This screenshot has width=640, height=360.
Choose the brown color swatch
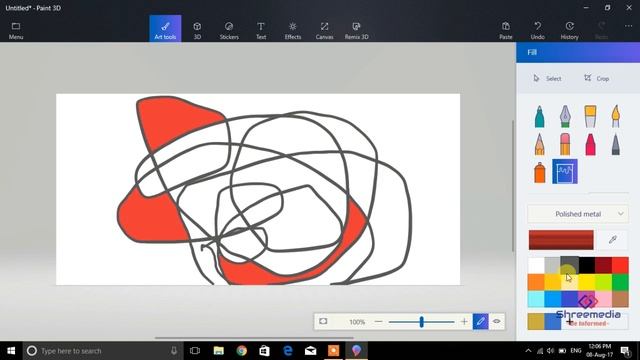[x=620, y=299]
